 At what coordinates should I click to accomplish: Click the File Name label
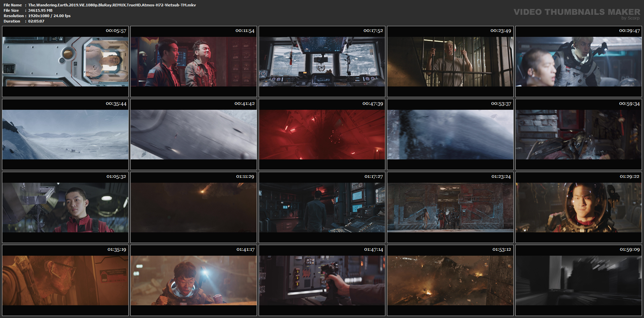pos(13,5)
